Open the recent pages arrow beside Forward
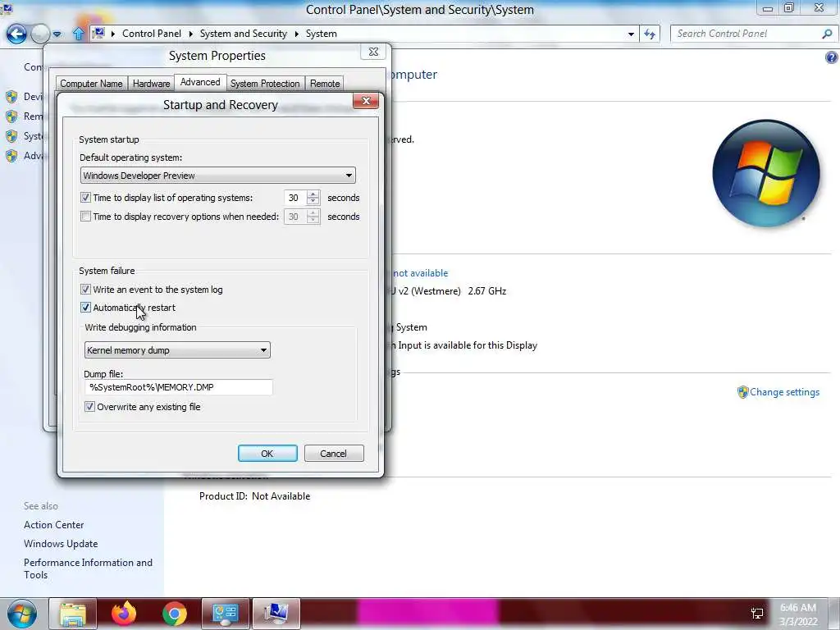840x630 pixels. [x=57, y=34]
